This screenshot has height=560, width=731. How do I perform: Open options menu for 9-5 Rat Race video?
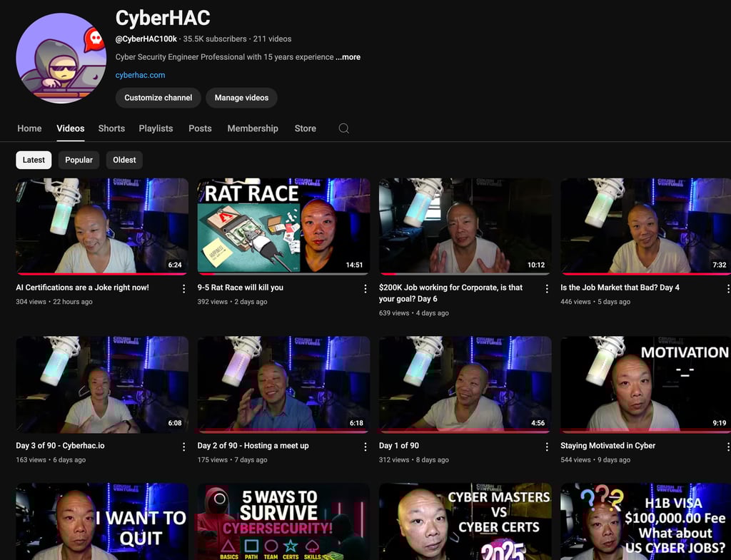click(365, 289)
